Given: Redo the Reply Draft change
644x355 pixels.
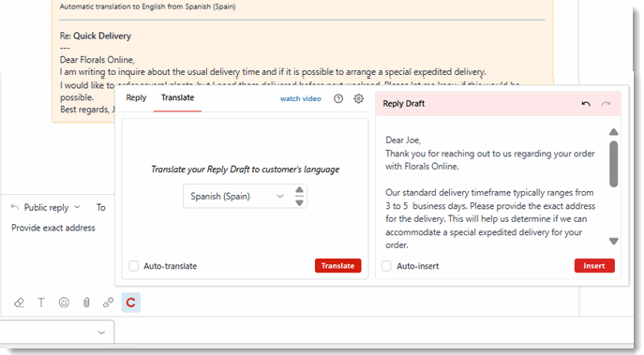Looking at the screenshot, I should pyautogui.click(x=606, y=104).
